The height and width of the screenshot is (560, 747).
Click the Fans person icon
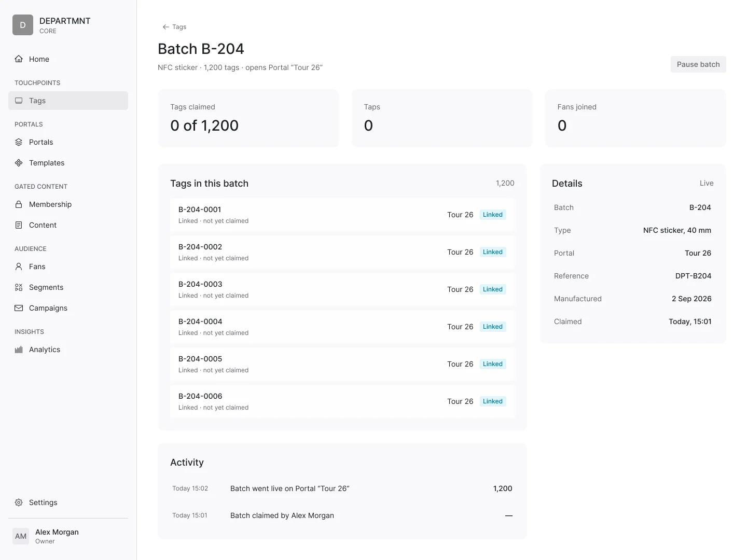19,267
